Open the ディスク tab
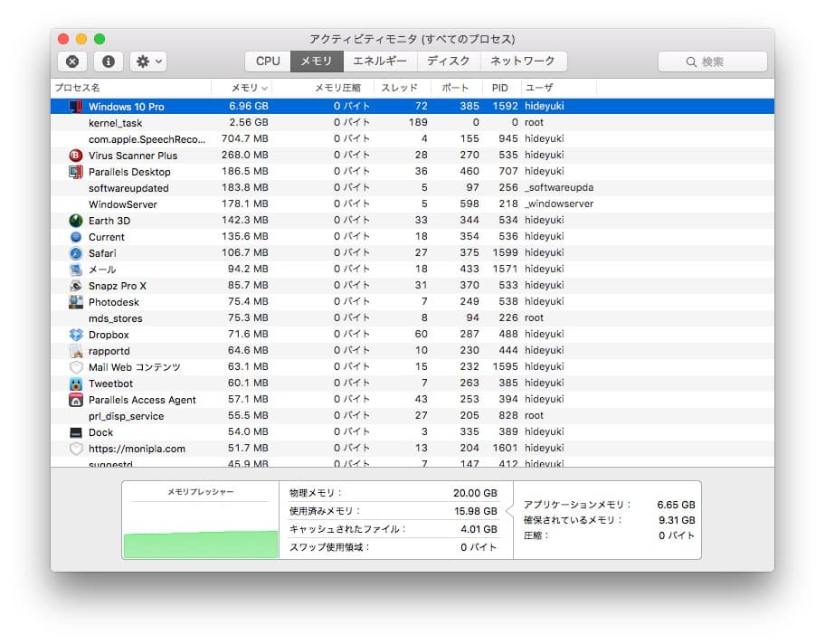This screenshot has width=825, height=644. [x=449, y=62]
